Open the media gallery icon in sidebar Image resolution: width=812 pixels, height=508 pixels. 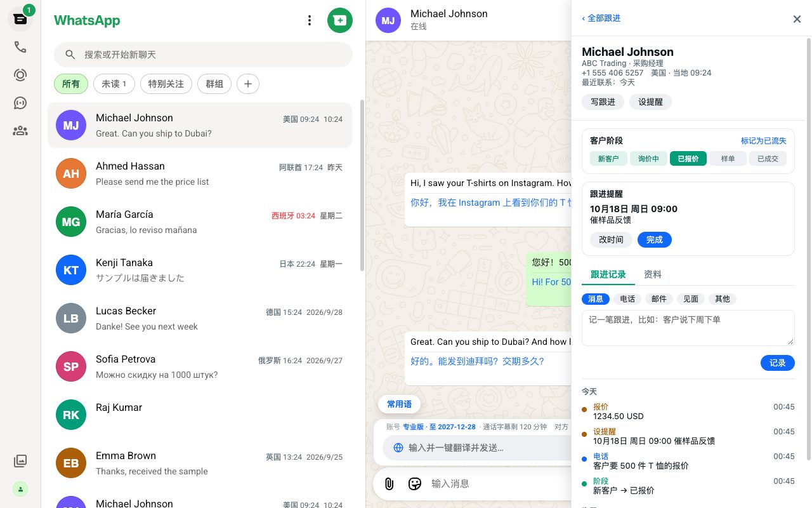tap(20, 461)
